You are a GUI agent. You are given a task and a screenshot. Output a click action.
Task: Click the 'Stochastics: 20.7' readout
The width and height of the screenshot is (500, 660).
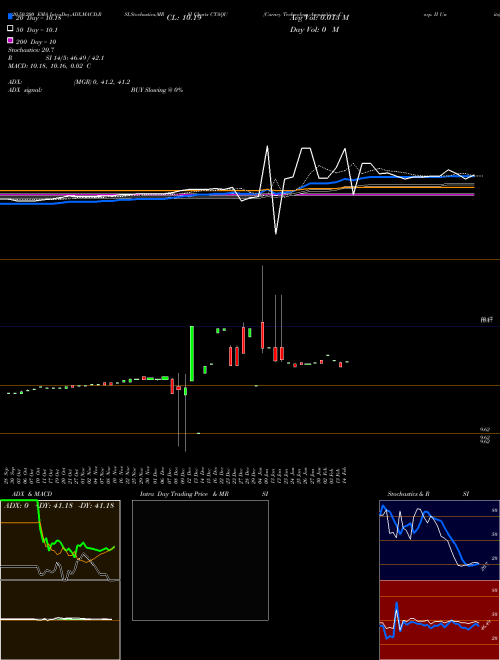click(31, 50)
